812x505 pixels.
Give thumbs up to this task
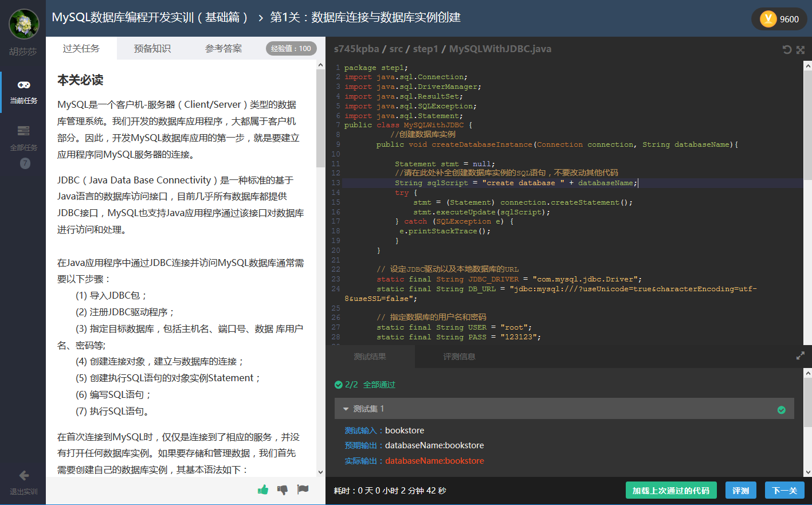pyautogui.click(x=263, y=489)
